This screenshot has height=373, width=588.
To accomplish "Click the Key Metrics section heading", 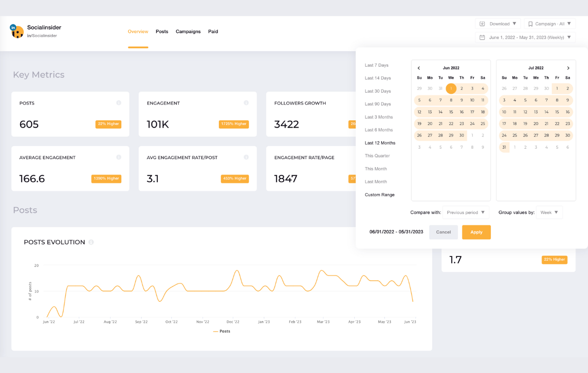I will [x=39, y=75].
